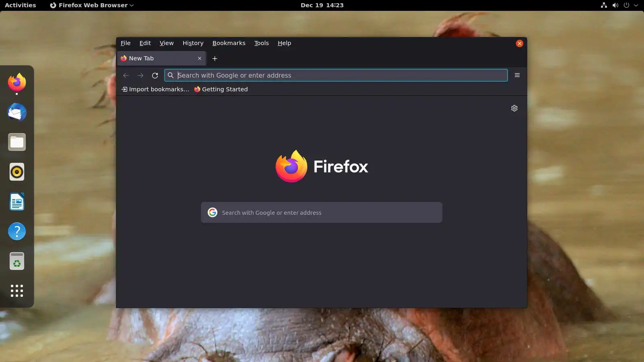Screen dimensions: 644x362
Task: Click the magnifier icon in address bar
Action: click(x=171, y=75)
